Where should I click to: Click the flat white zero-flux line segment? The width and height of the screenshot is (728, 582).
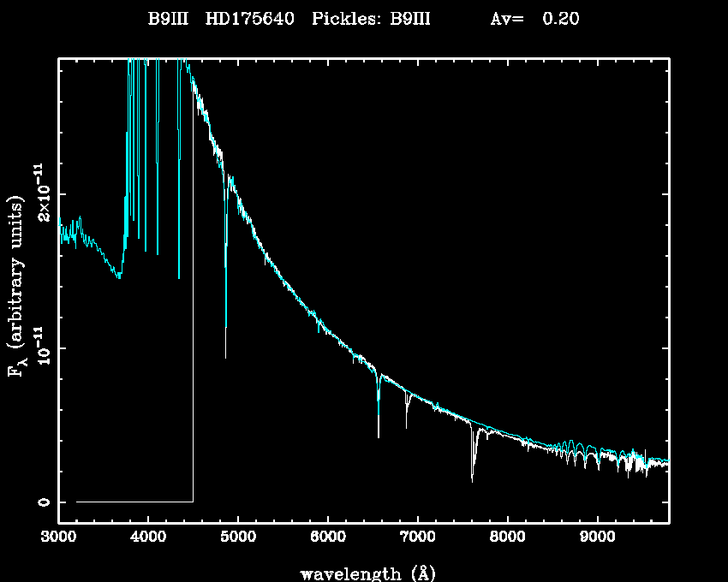tap(134, 502)
